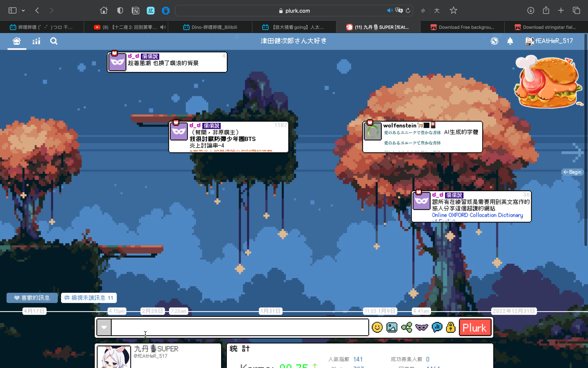
Task: Switch to 放大镜看going tab
Action: (294, 27)
